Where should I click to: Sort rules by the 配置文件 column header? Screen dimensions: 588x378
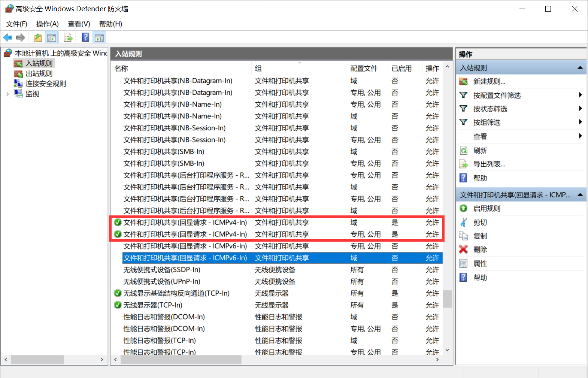(x=368, y=69)
